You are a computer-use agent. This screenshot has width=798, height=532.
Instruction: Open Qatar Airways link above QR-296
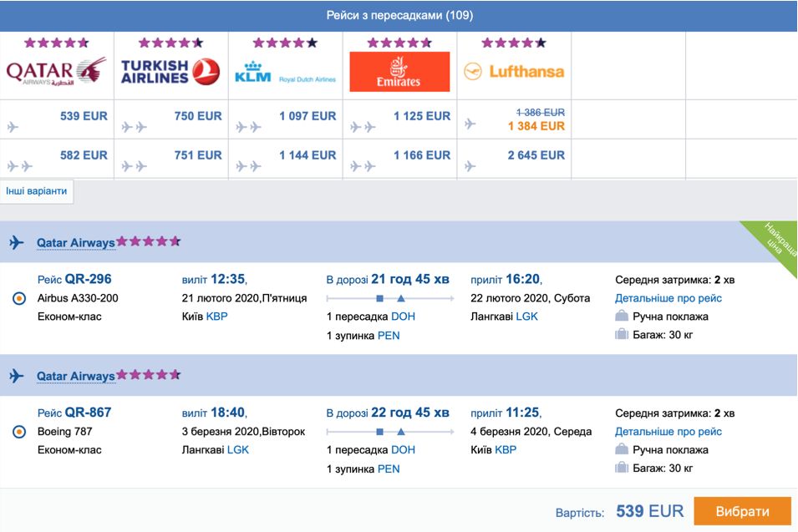tap(76, 242)
